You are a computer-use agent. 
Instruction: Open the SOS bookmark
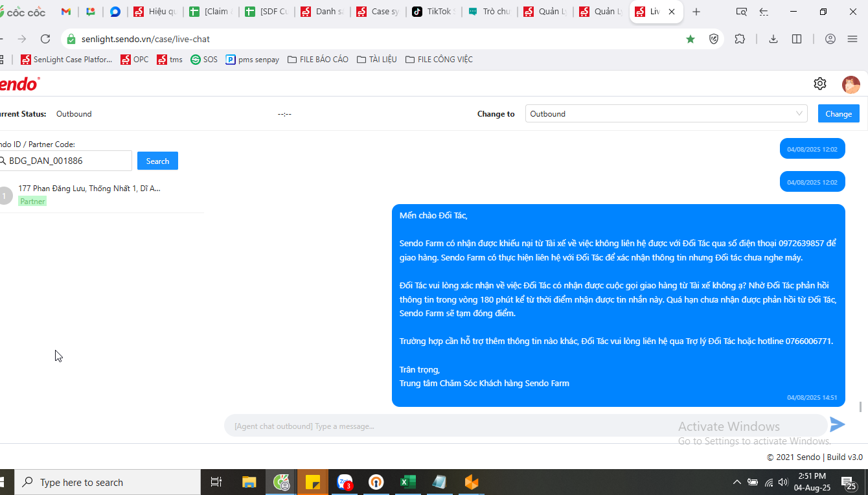coord(204,60)
